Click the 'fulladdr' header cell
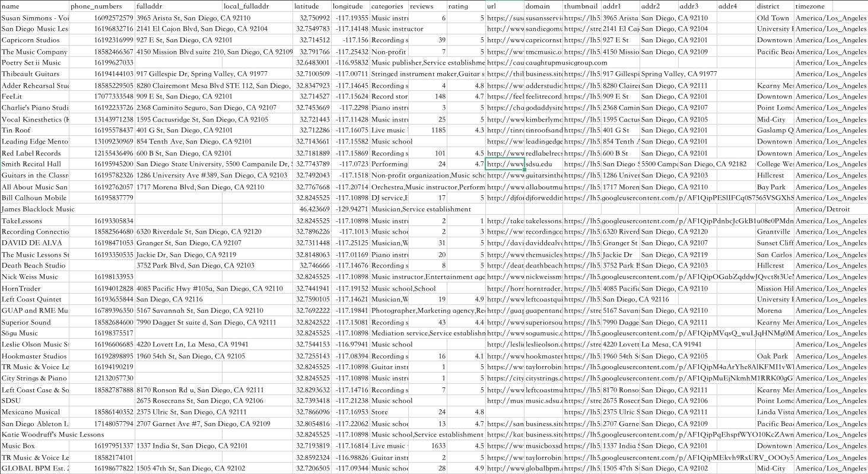868x474 pixels. click(179, 6)
